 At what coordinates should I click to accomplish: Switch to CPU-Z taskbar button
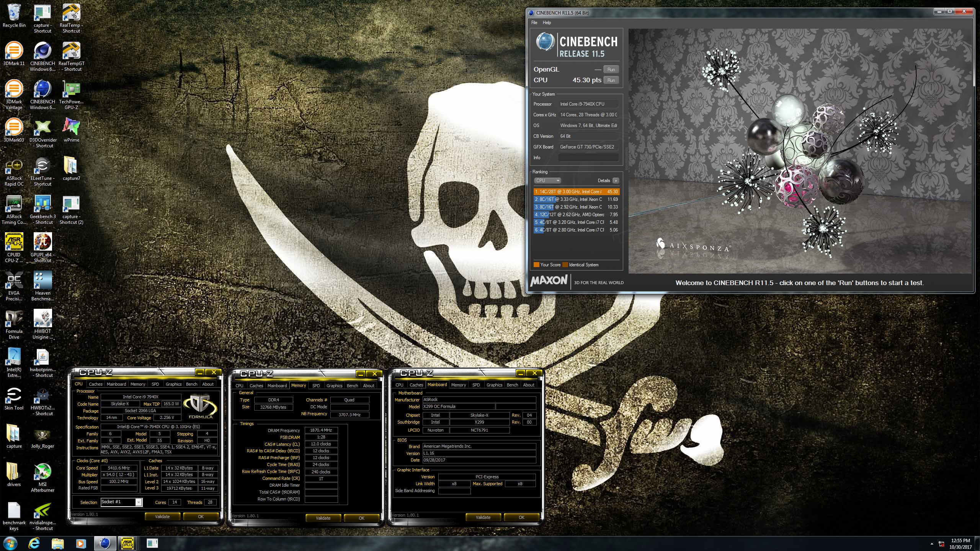tap(127, 543)
